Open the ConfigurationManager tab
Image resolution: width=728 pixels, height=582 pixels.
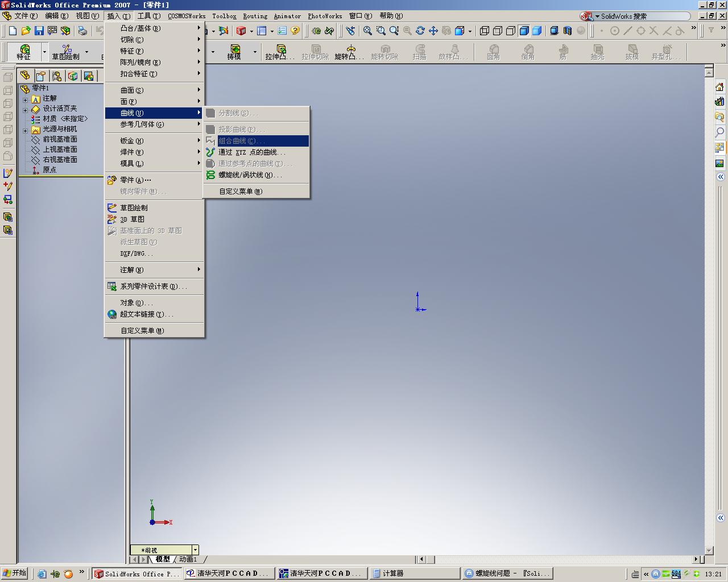point(57,76)
